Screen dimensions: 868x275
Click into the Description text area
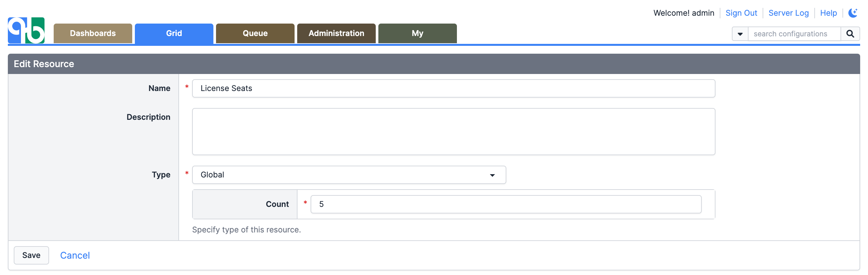tap(453, 131)
